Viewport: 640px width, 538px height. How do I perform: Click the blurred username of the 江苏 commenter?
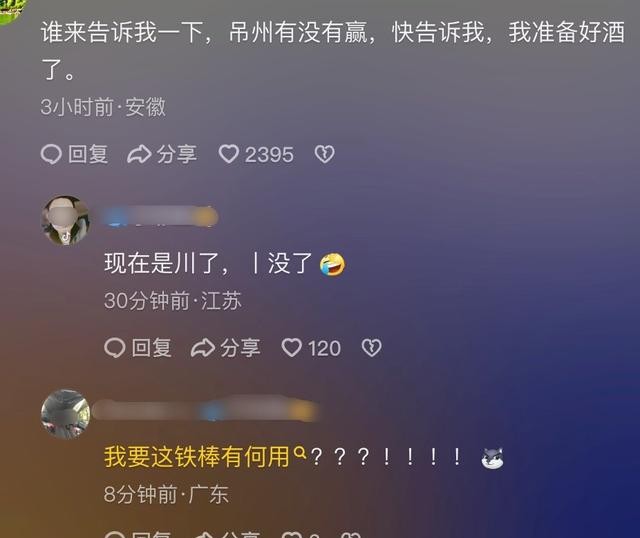(x=161, y=216)
